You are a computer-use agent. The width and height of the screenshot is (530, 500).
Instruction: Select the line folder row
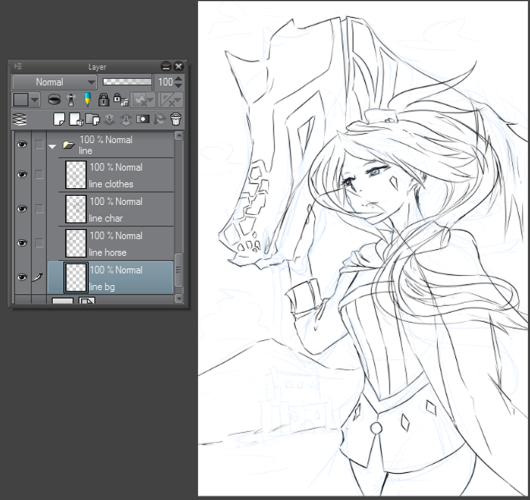click(111, 145)
